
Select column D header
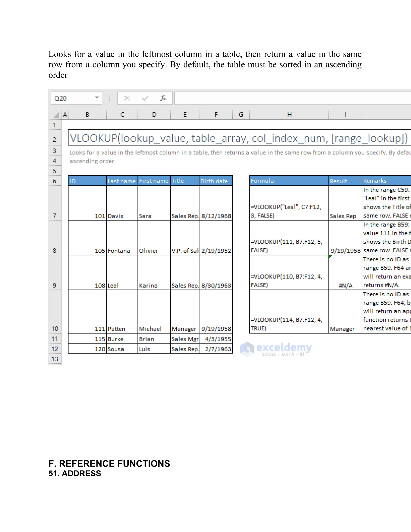coord(154,114)
